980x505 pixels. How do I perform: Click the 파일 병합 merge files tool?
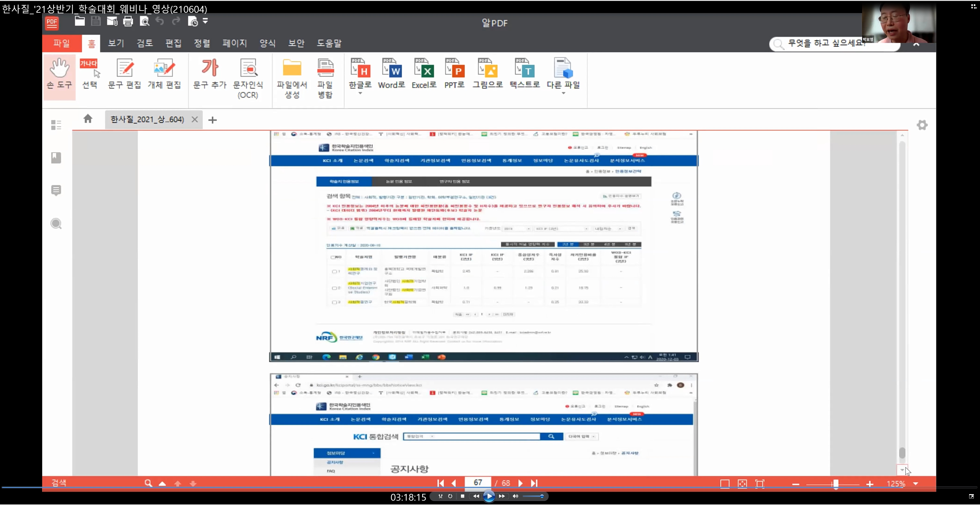325,79
